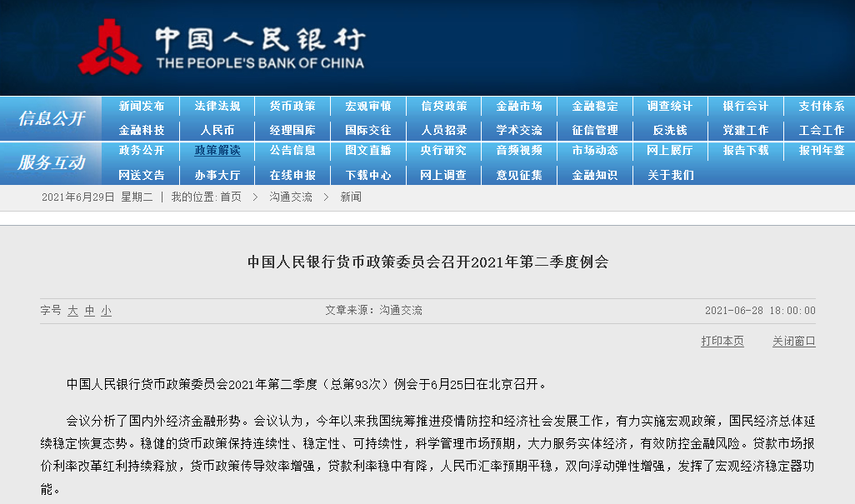Viewport: 855px width, 504px height.
Task: Open 网上调查 link
Action: (444, 175)
